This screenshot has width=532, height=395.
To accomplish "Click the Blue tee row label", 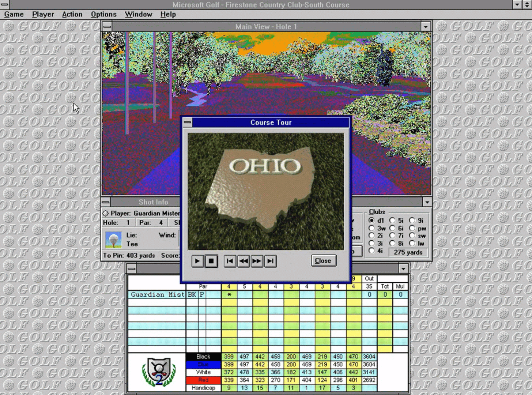I will [x=203, y=365].
